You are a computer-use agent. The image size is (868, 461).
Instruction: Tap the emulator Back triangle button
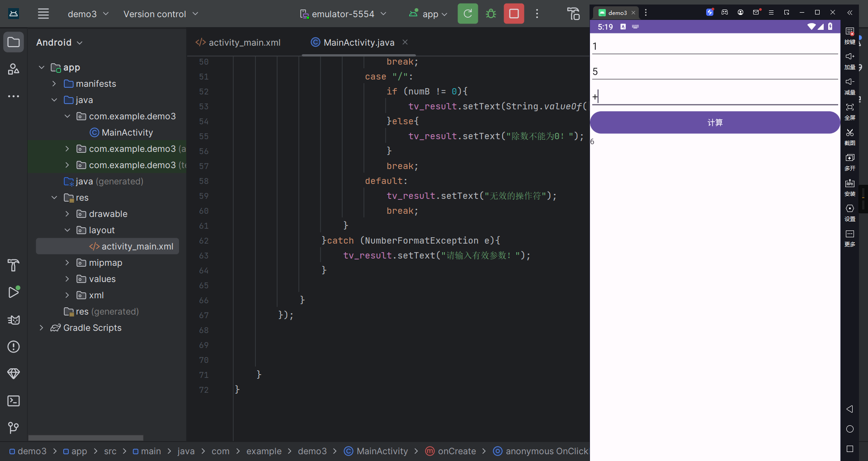coord(850,409)
